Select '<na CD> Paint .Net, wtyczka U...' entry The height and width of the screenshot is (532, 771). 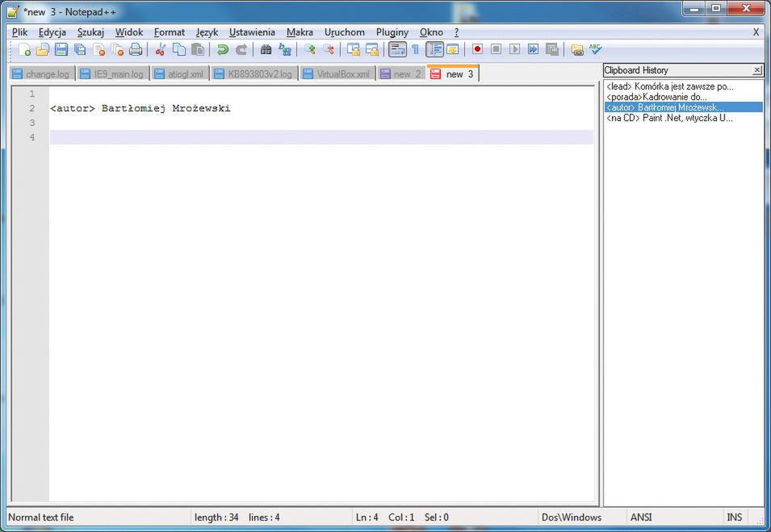[x=684, y=118]
